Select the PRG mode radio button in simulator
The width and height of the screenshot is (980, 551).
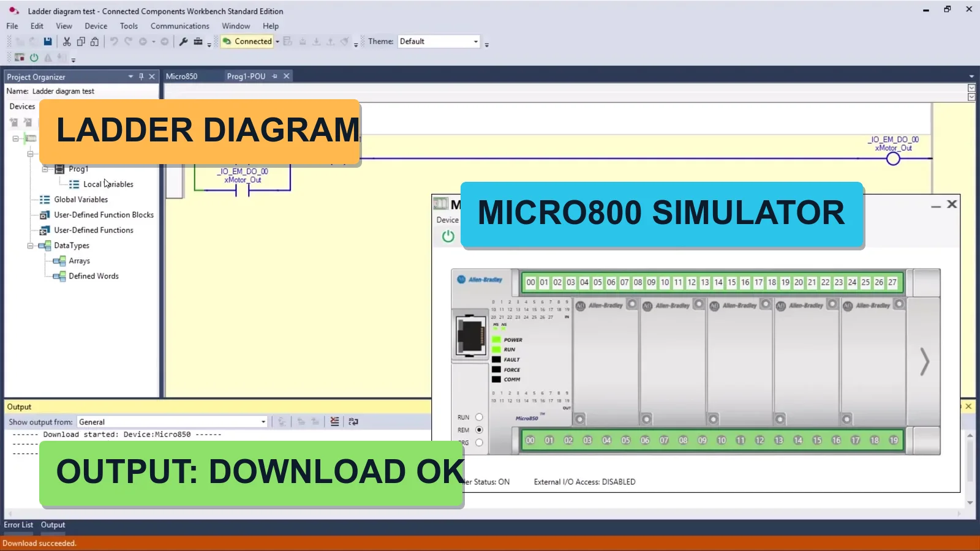coord(479,443)
